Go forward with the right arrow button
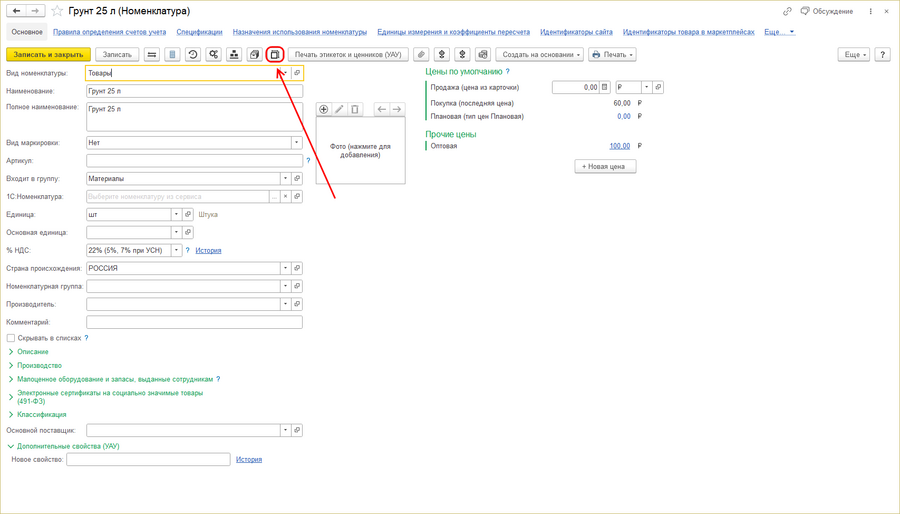 [x=36, y=11]
